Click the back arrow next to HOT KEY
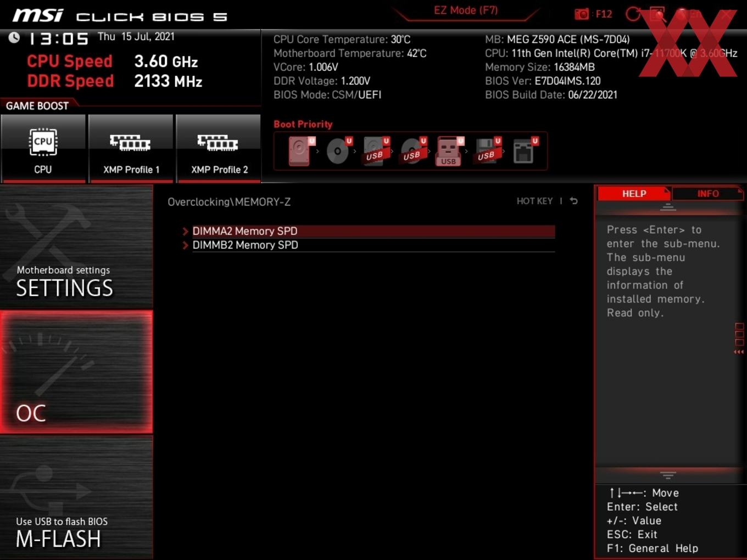This screenshot has width=747, height=560. pyautogui.click(x=574, y=201)
